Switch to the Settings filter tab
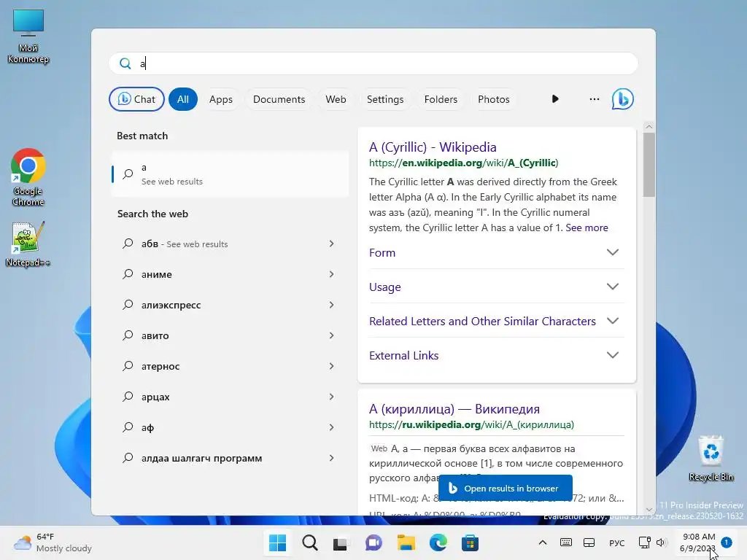The width and height of the screenshot is (747, 560). tap(385, 99)
